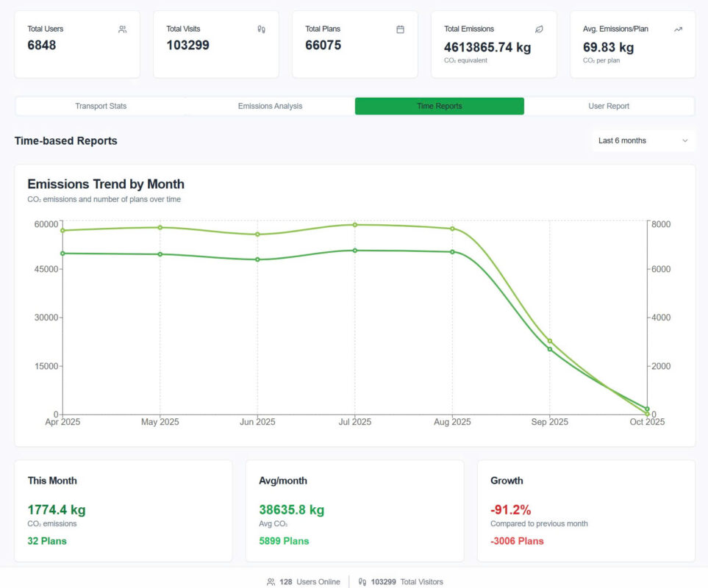Open the Emissions Analysis tab
708x588 pixels.
(270, 106)
